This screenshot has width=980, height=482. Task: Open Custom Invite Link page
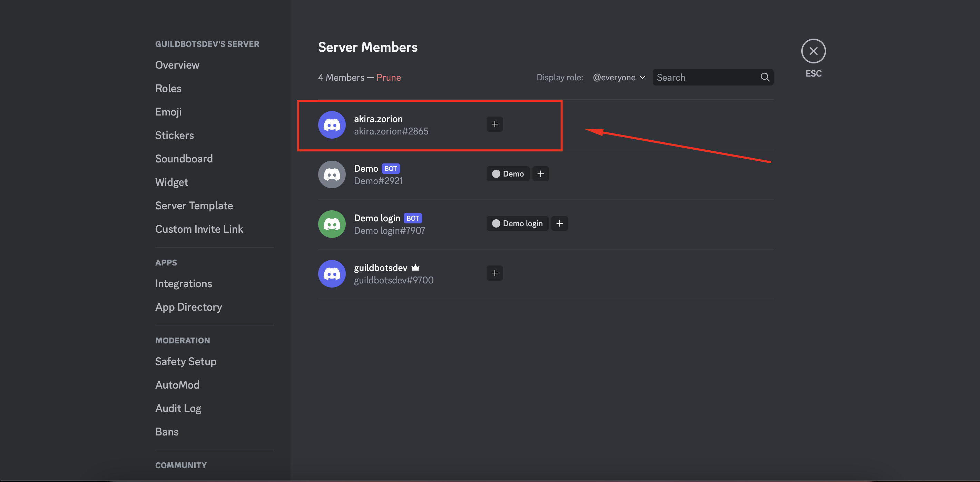click(199, 229)
